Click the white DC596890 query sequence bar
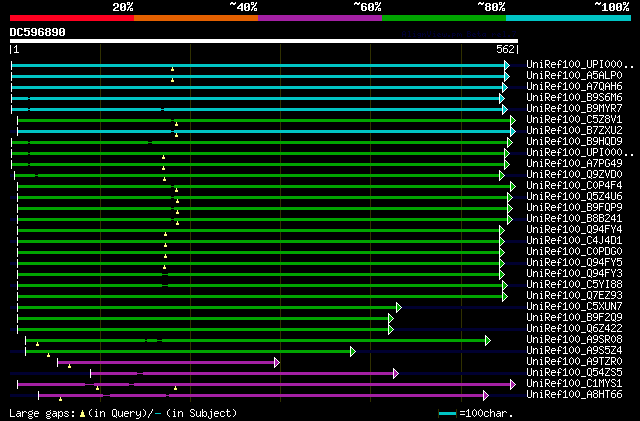 click(x=264, y=41)
